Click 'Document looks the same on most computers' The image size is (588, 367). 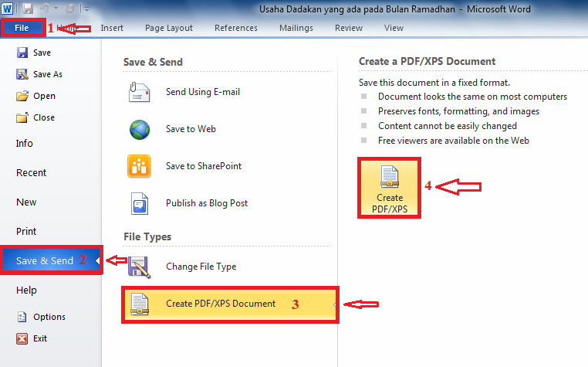[x=472, y=97]
